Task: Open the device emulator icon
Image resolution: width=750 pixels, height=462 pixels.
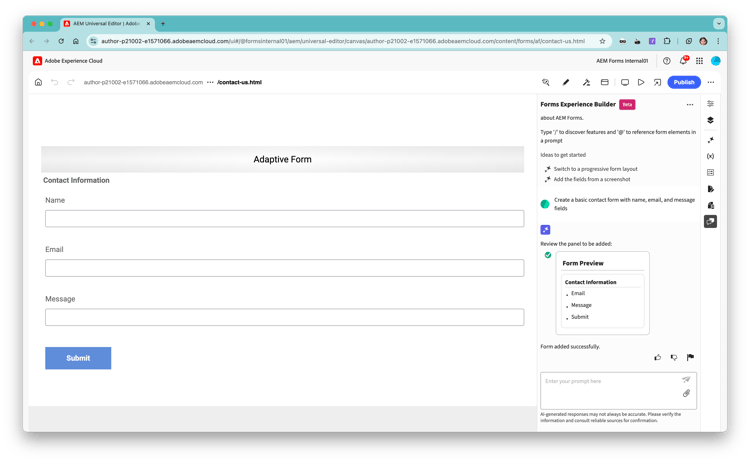Action: (x=625, y=82)
